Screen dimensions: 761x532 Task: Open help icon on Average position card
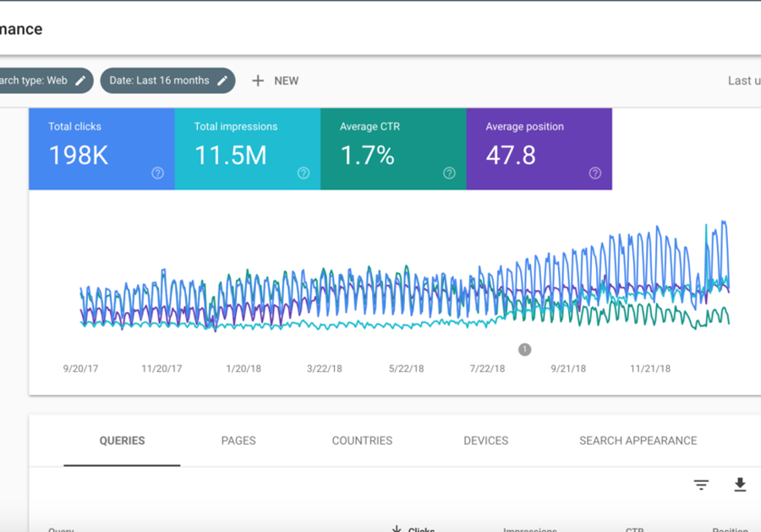(x=595, y=173)
